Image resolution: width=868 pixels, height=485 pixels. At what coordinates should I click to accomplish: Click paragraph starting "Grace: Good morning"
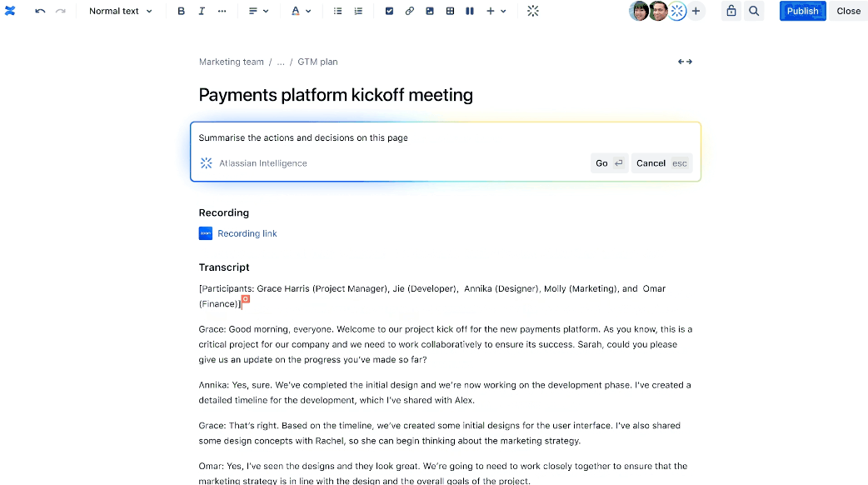pos(446,344)
